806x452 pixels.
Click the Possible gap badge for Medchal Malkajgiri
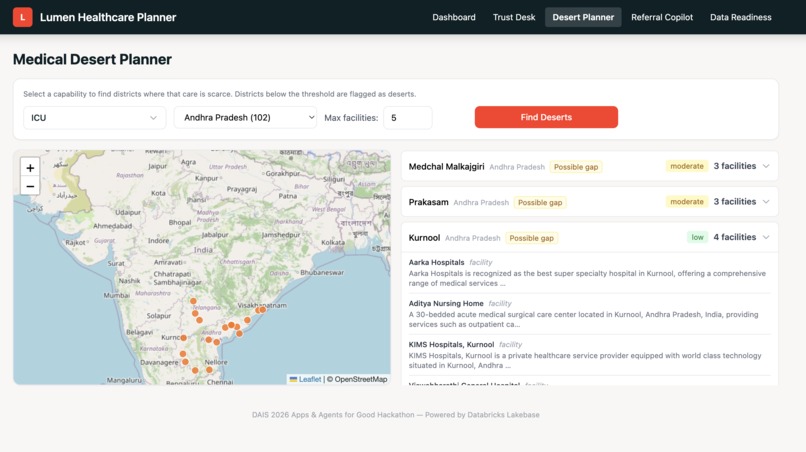[576, 167]
